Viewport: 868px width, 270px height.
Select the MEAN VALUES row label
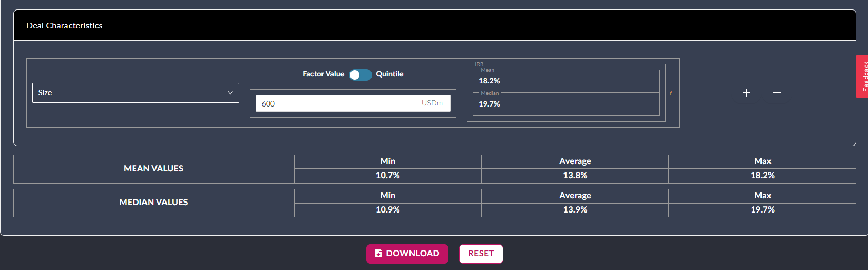pyautogui.click(x=153, y=169)
